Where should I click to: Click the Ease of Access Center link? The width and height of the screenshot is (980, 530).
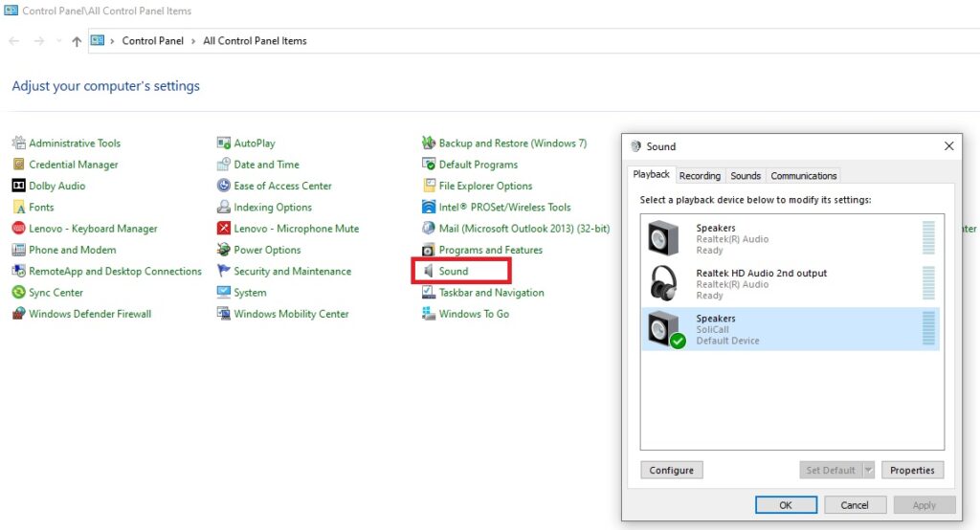click(x=282, y=186)
